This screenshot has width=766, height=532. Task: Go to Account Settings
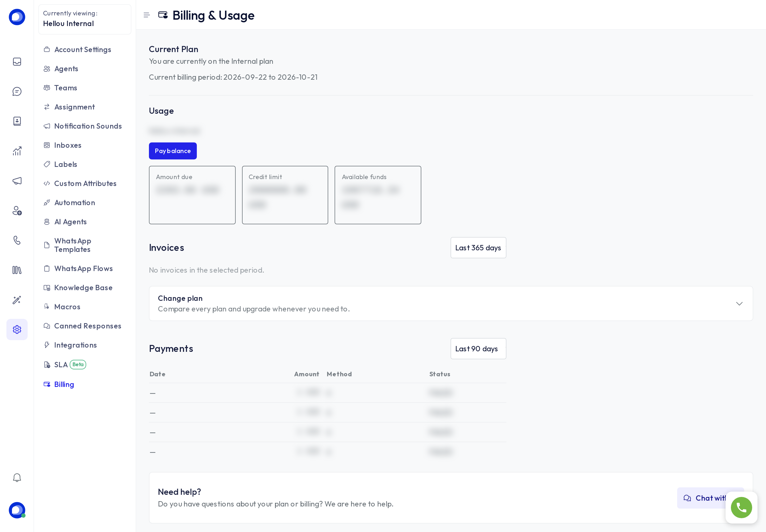click(x=83, y=50)
